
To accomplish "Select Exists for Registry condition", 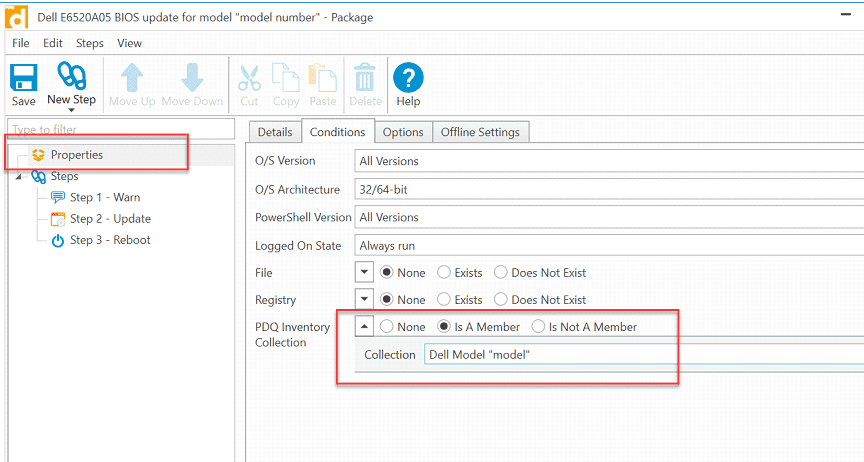I will [444, 299].
